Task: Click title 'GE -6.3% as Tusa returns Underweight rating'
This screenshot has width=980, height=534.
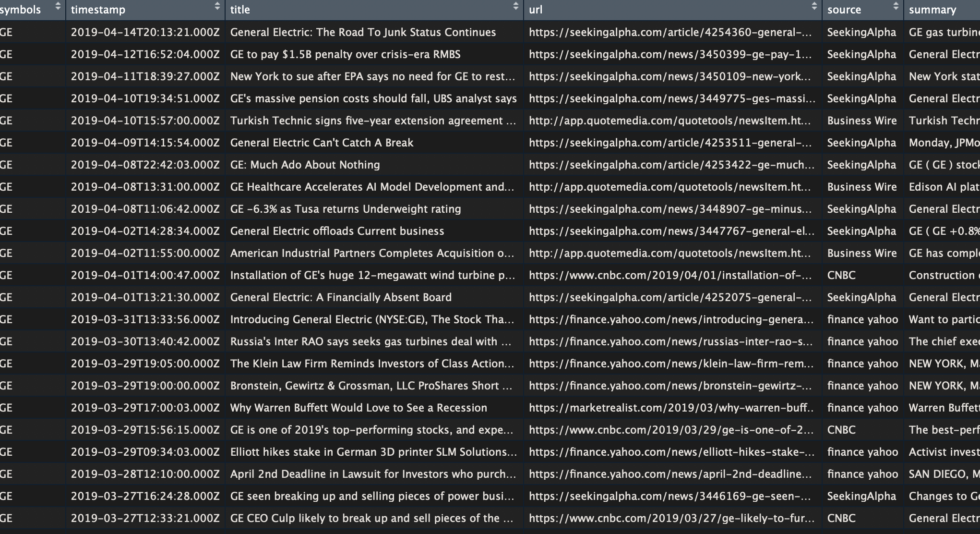Action: click(x=346, y=209)
